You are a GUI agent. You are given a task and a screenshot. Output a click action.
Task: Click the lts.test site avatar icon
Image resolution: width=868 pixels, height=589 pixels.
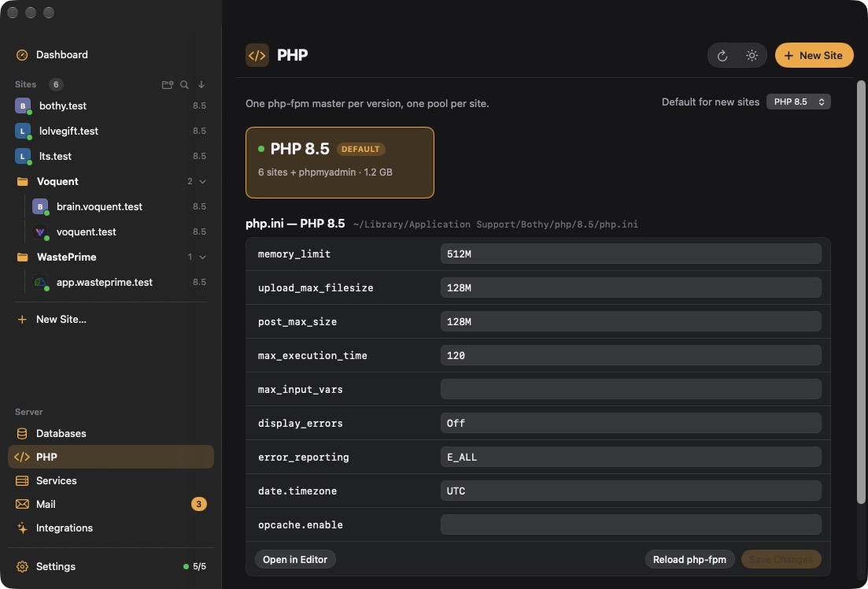click(x=23, y=156)
